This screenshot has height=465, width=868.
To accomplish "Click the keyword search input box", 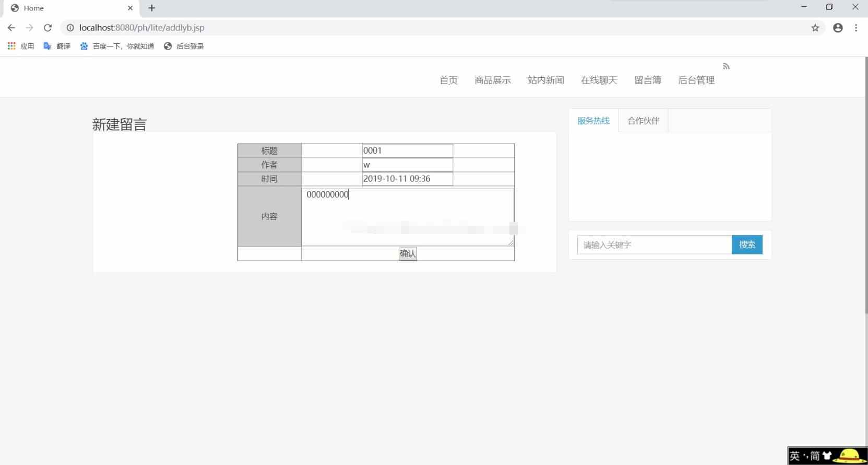I will coord(655,245).
